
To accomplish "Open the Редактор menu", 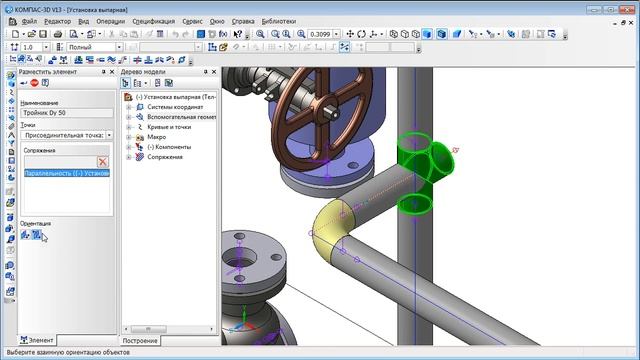I will point(58,21).
